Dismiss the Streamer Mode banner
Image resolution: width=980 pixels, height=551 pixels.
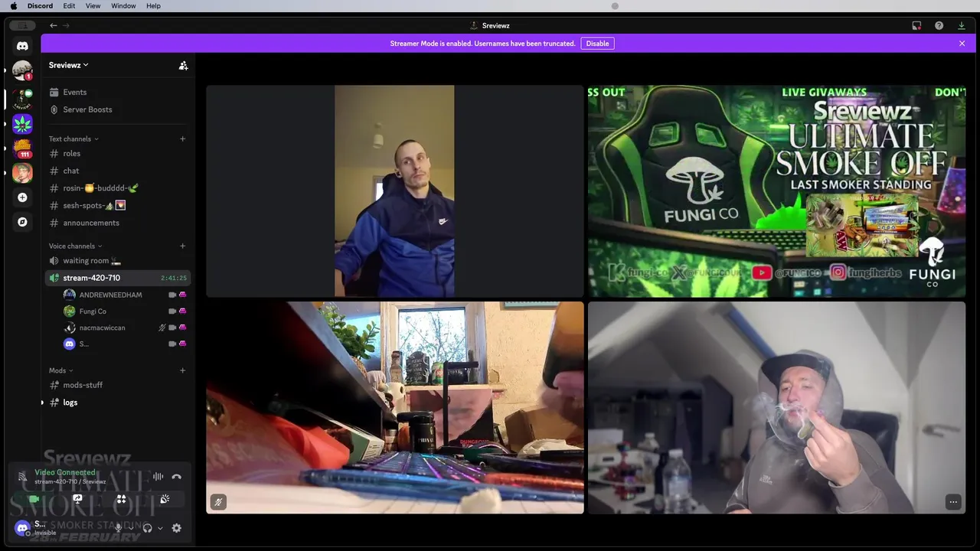coord(962,44)
